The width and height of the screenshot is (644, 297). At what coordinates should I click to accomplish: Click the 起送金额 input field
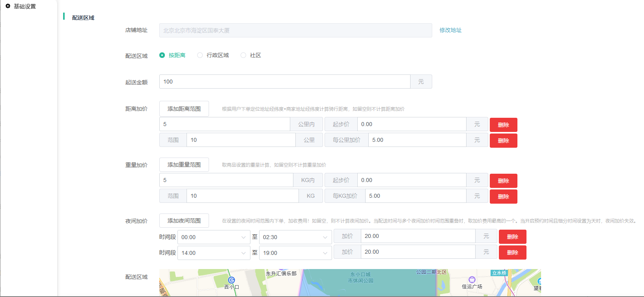point(284,82)
